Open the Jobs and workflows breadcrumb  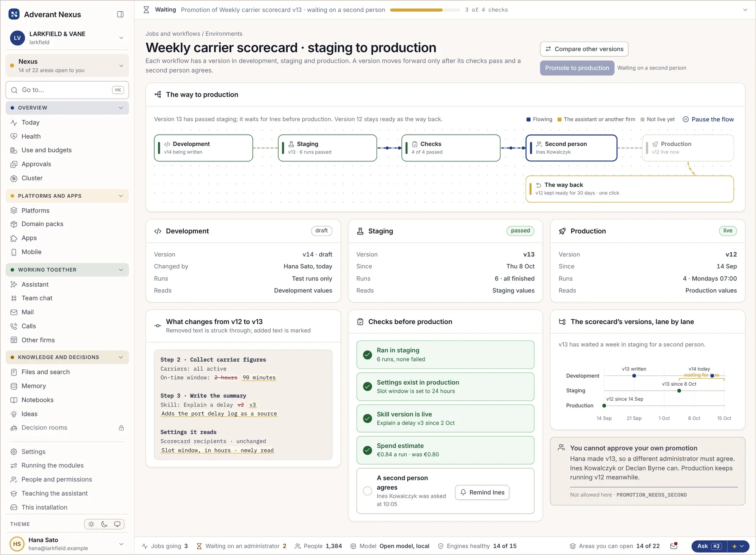173,34
